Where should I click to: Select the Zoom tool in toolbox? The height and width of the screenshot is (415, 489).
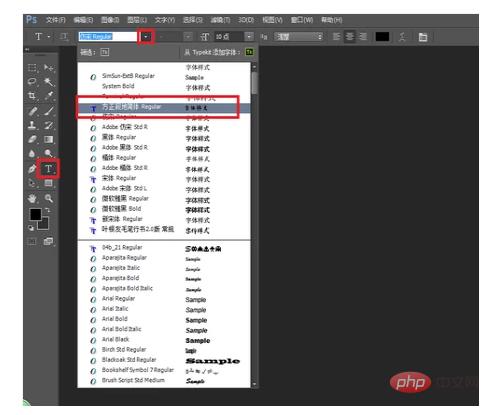[49, 199]
